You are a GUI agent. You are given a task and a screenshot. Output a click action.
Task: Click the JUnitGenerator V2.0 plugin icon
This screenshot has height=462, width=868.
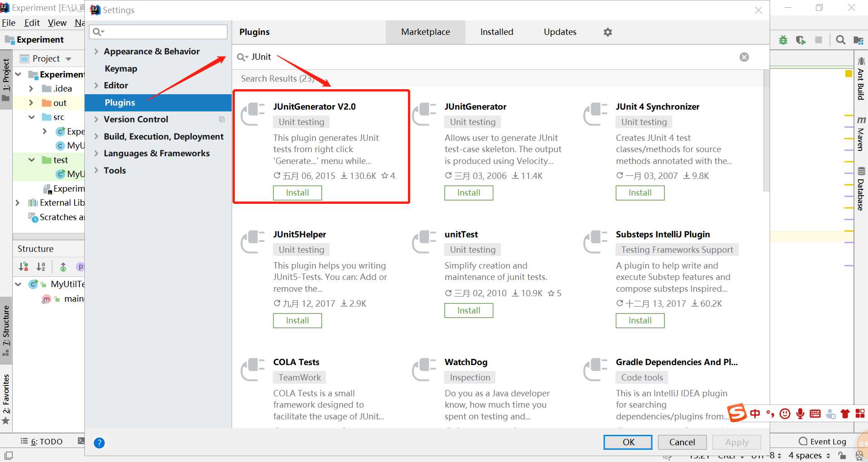tap(253, 114)
